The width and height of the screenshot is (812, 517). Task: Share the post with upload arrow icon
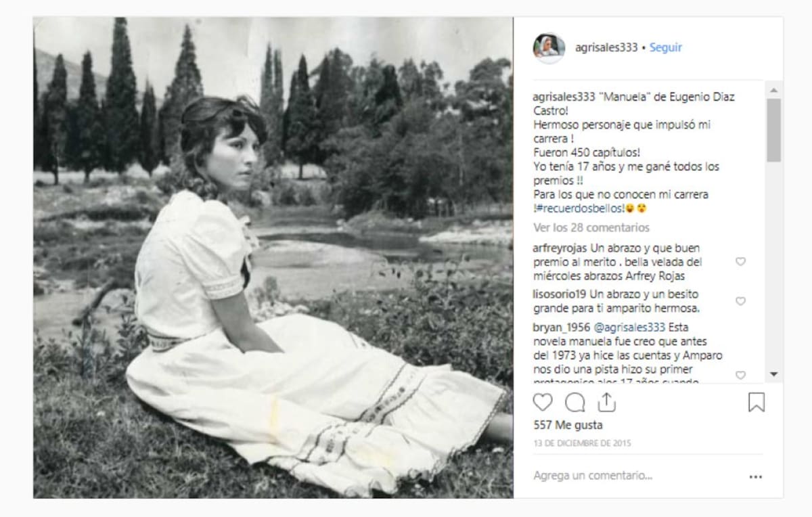pos(607,403)
